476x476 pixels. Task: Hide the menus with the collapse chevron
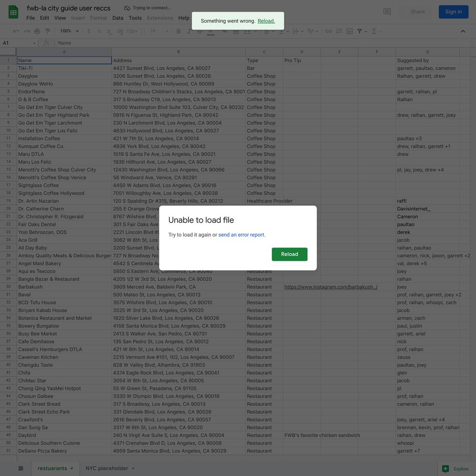coord(463,31)
